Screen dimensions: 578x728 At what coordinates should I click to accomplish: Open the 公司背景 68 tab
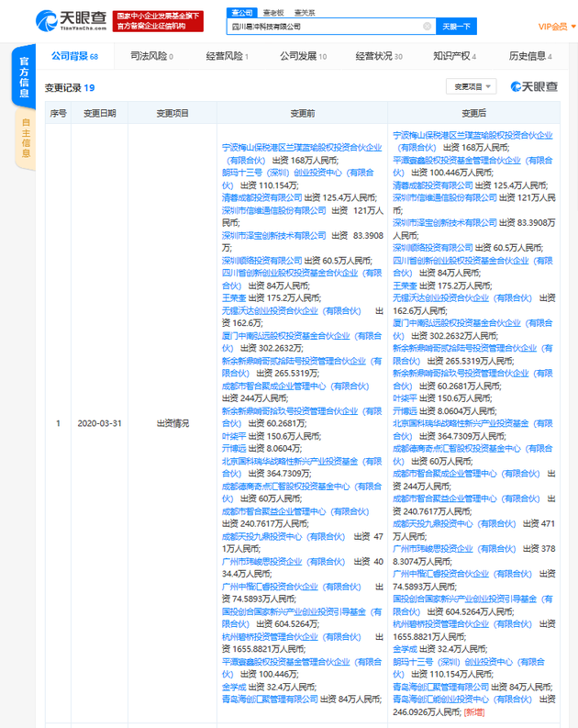(74, 56)
